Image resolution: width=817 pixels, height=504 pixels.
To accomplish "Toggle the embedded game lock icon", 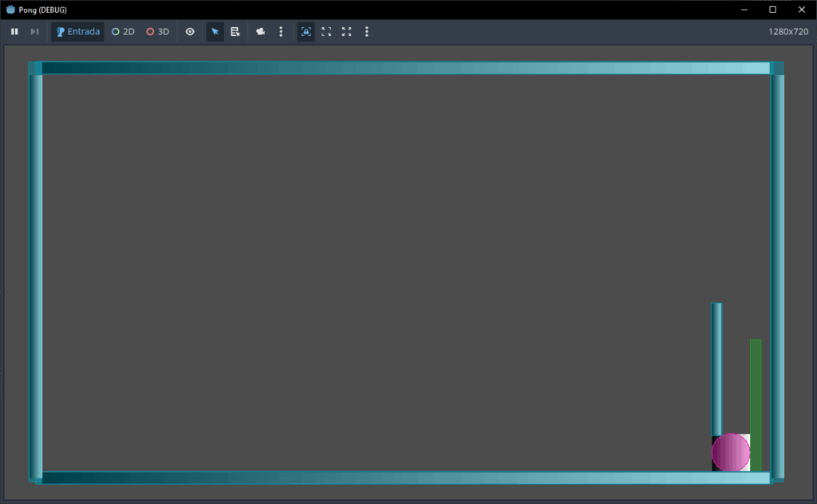I will coord(306,32).
